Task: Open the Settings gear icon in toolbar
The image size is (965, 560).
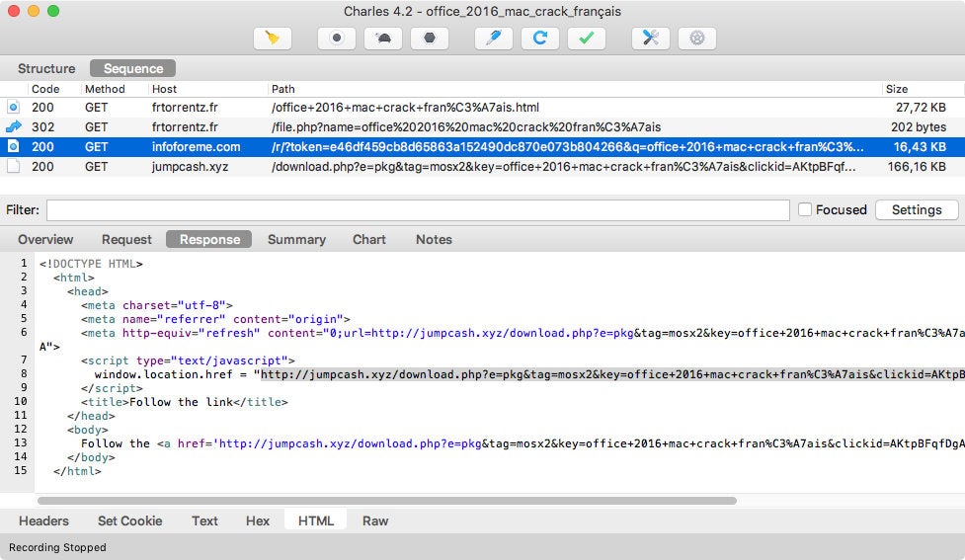Action: click(697, 39)
